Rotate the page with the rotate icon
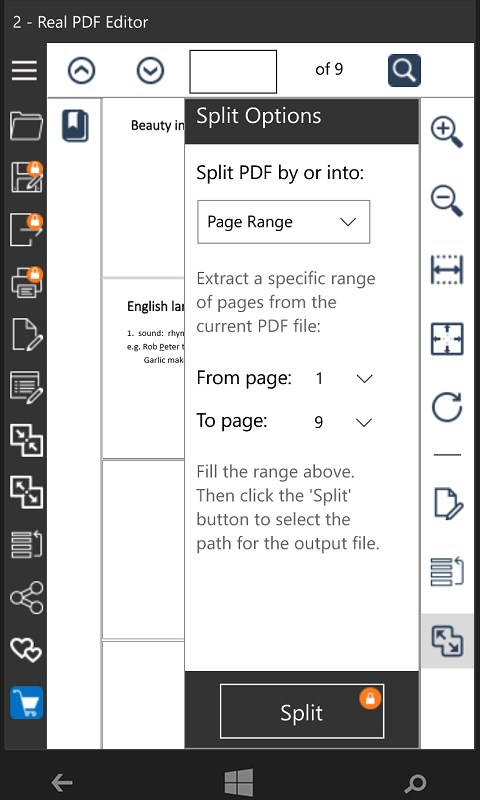 (x=447, y=407)
